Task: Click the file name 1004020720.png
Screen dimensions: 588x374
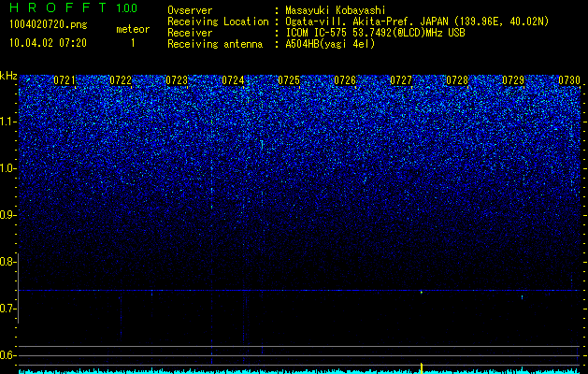Action: (x=49, y=25)
